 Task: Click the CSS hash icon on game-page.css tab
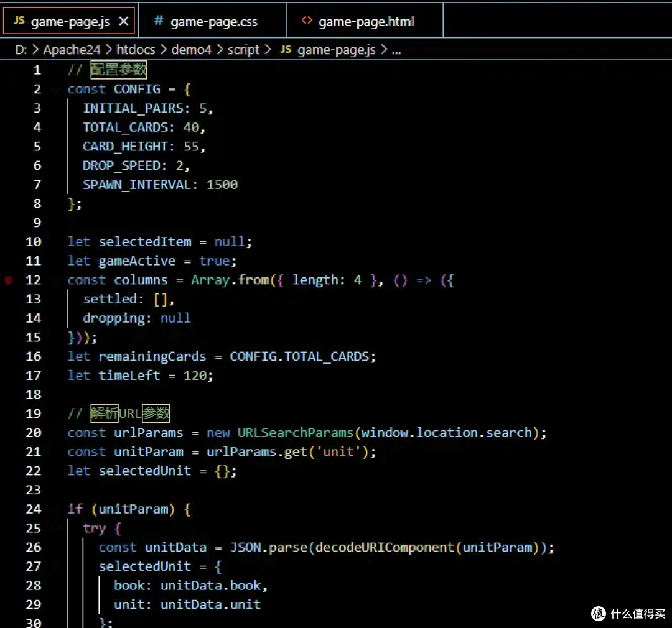tap(159, 21)
